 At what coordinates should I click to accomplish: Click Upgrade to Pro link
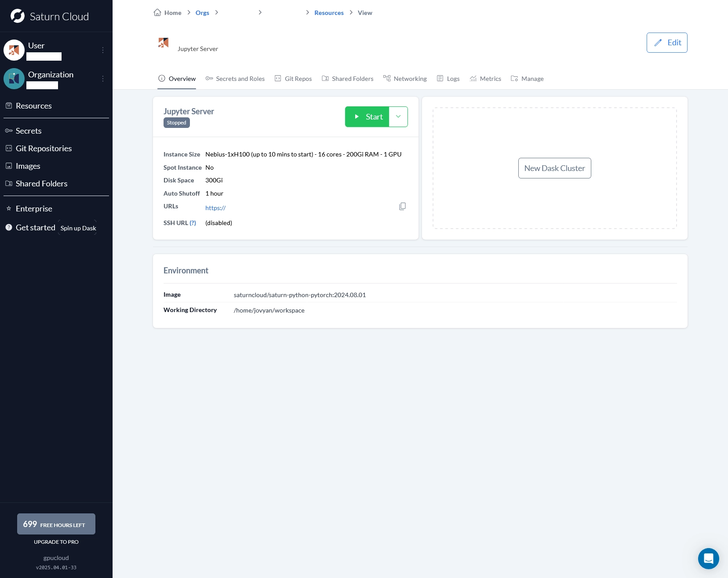pyautogui.click(x=56, y=542)
